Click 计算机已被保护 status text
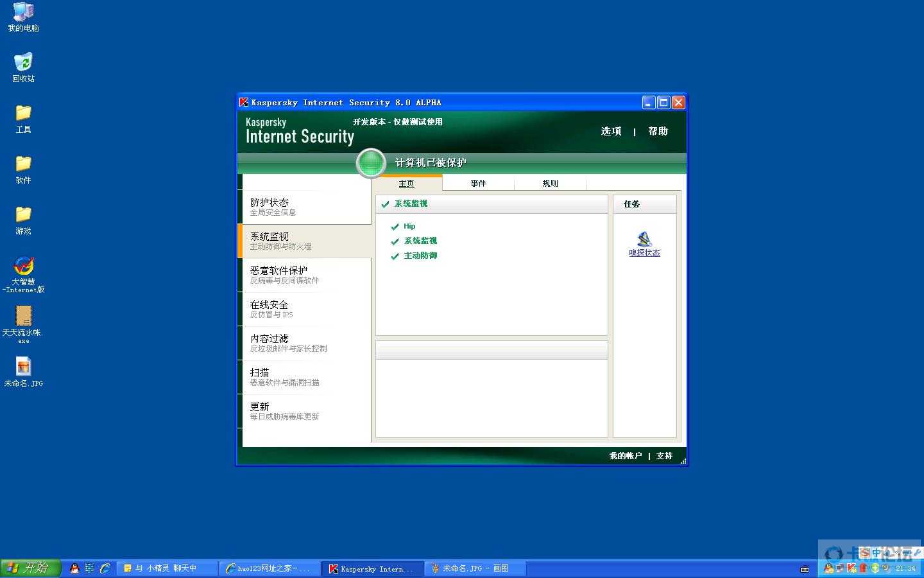This screenshot has height=578, width=924. [431, 162]
